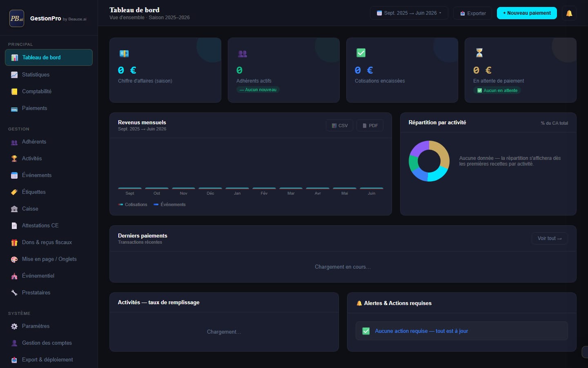Export monthly revenue as CSV
This screenshot has height=368, width=588.
339,126
